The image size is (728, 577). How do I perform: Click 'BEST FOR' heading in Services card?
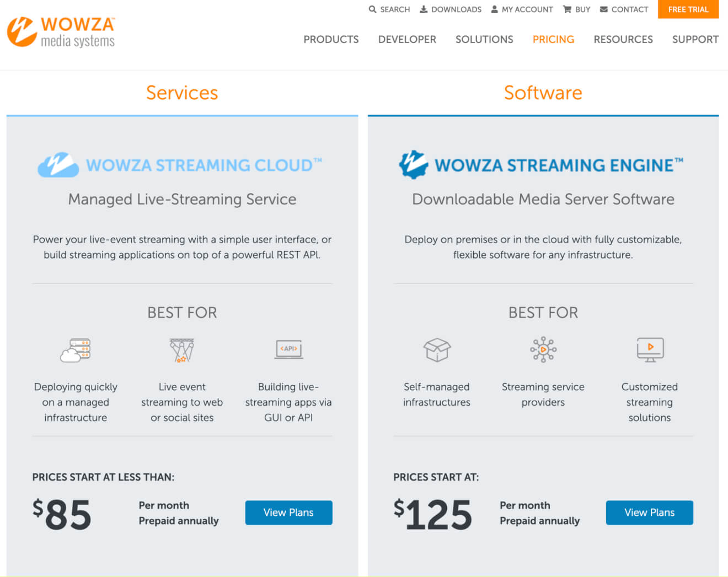pyautogui.click(x=182, y=312)
